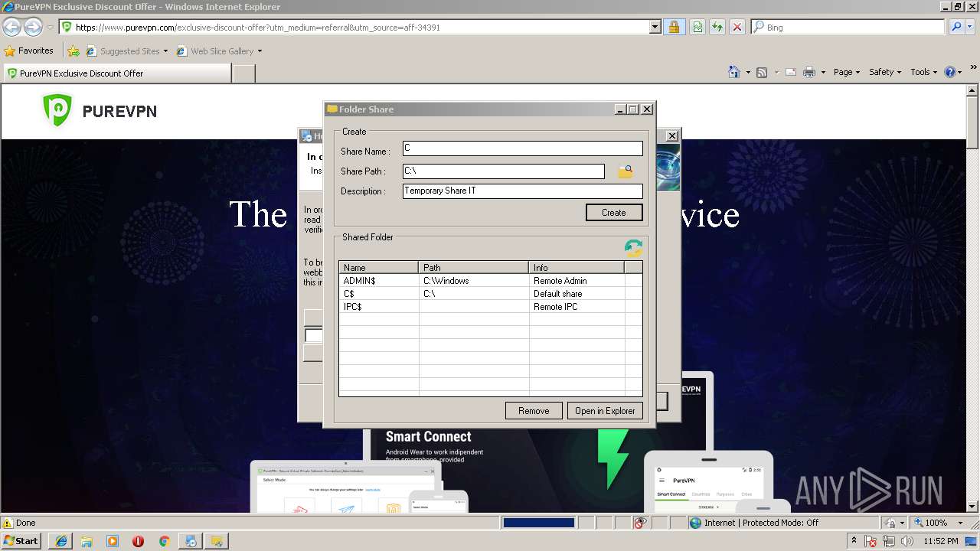Click the Create button
Viewport: 980px width, 551px height.
click(x=614, y=212)
